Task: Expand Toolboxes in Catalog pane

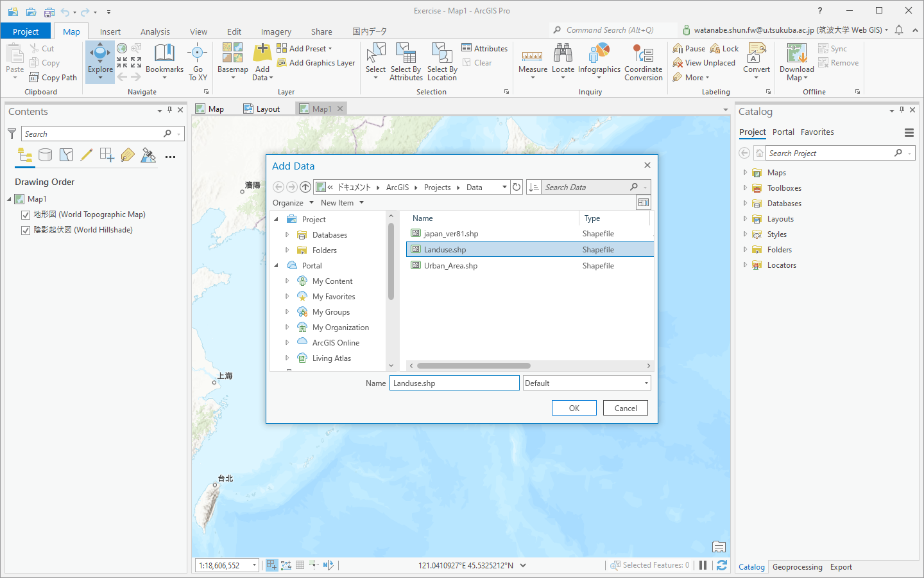Action: click(745, 188)
